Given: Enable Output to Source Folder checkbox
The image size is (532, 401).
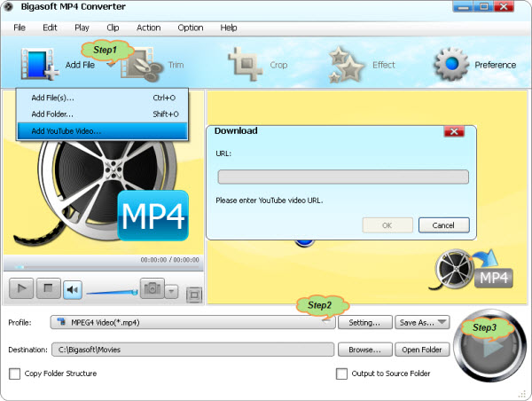Looking at the screenshot, I should 341,373.
